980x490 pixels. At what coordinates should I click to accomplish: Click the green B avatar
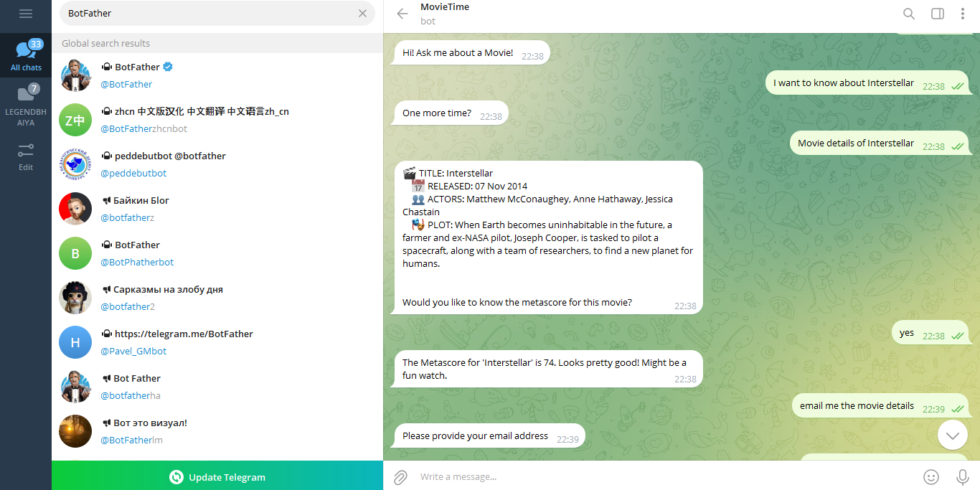[x=75, y=253]
